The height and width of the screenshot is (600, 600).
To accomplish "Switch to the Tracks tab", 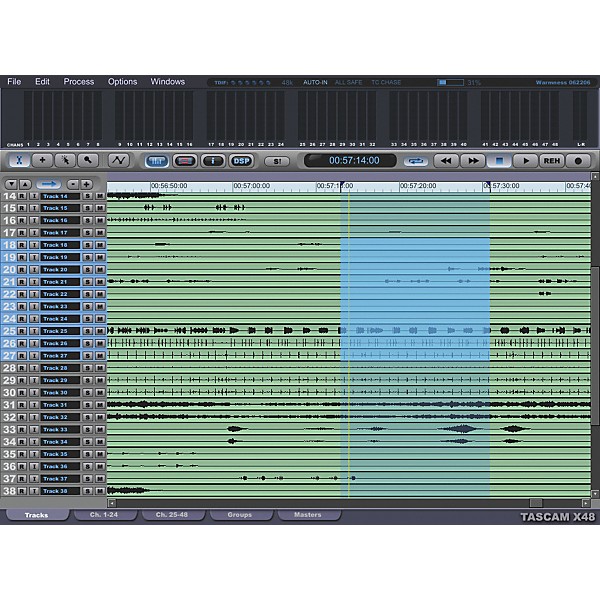I will point(37,515).
